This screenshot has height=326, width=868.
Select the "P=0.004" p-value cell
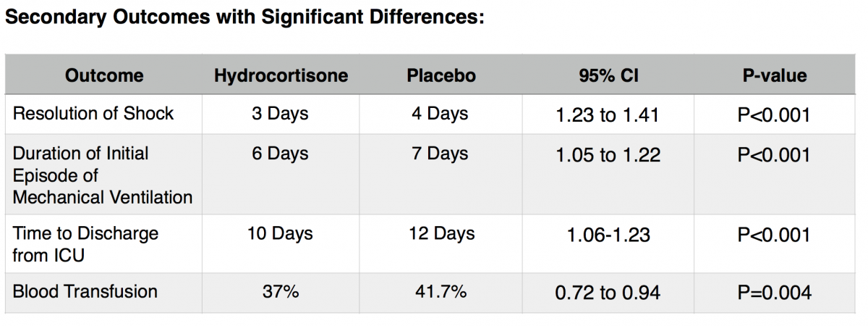pyautogui.click(x=774, y=293)
